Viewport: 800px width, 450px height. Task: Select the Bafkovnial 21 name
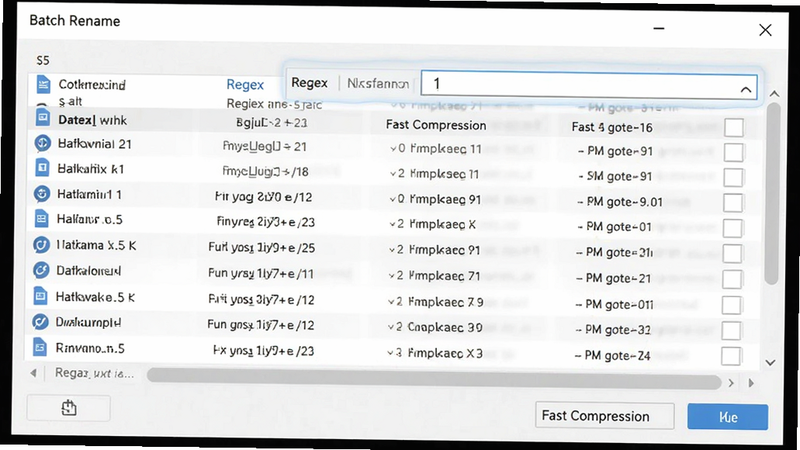point(94,144)
